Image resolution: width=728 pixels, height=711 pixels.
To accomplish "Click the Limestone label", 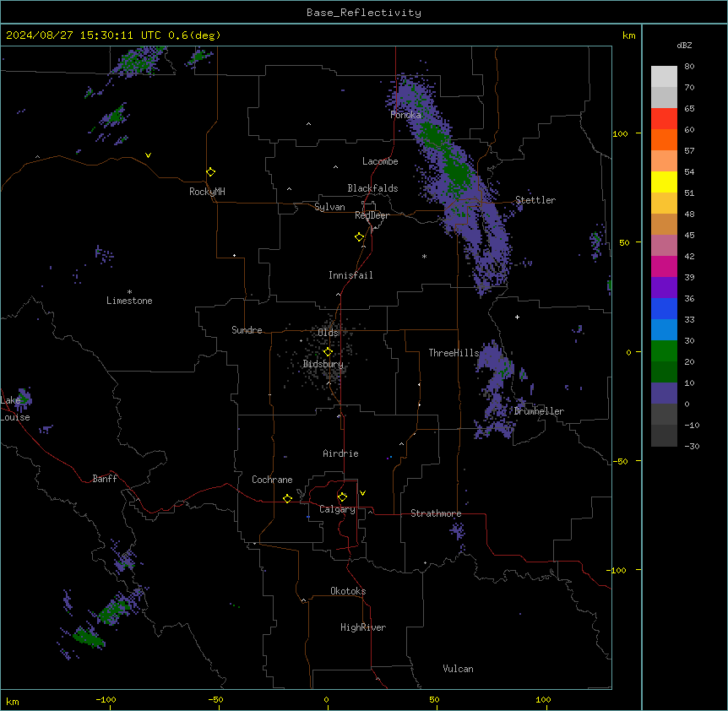I will [129, 301].
